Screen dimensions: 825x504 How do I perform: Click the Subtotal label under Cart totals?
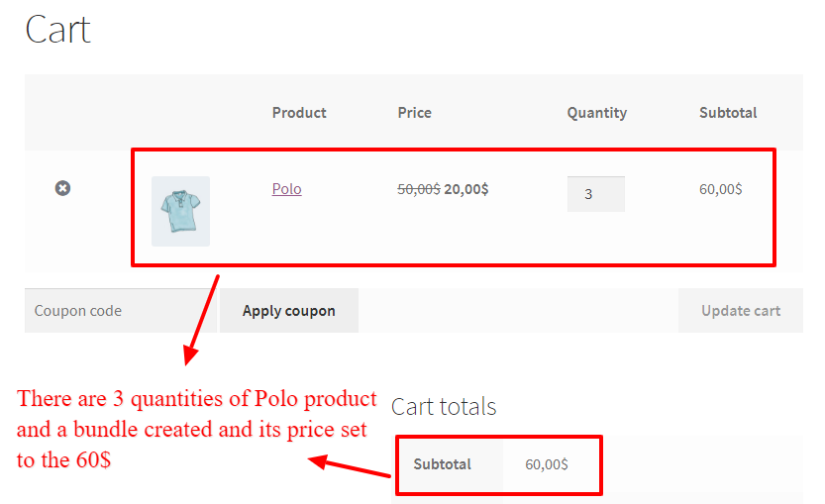point(442,464)
